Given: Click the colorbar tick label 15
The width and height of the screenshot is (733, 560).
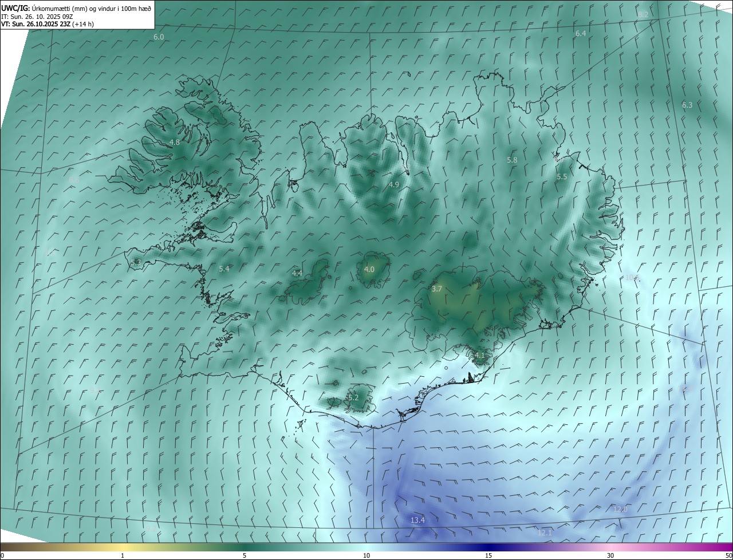Looking at the screenshot, I should (x=488, y=556).
